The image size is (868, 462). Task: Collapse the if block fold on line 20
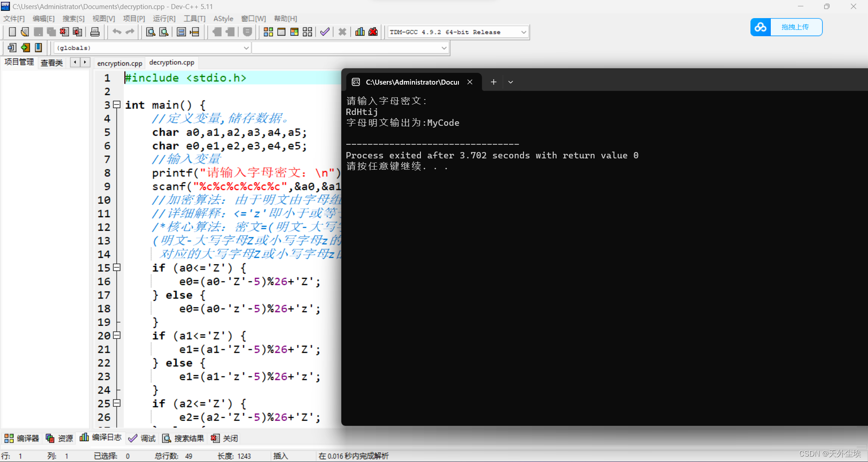point(117,335)
